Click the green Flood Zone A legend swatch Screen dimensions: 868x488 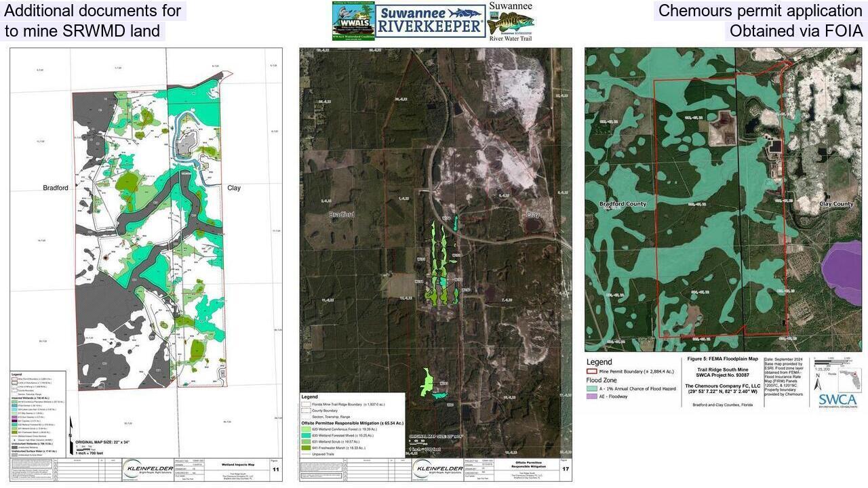(592, 388)
